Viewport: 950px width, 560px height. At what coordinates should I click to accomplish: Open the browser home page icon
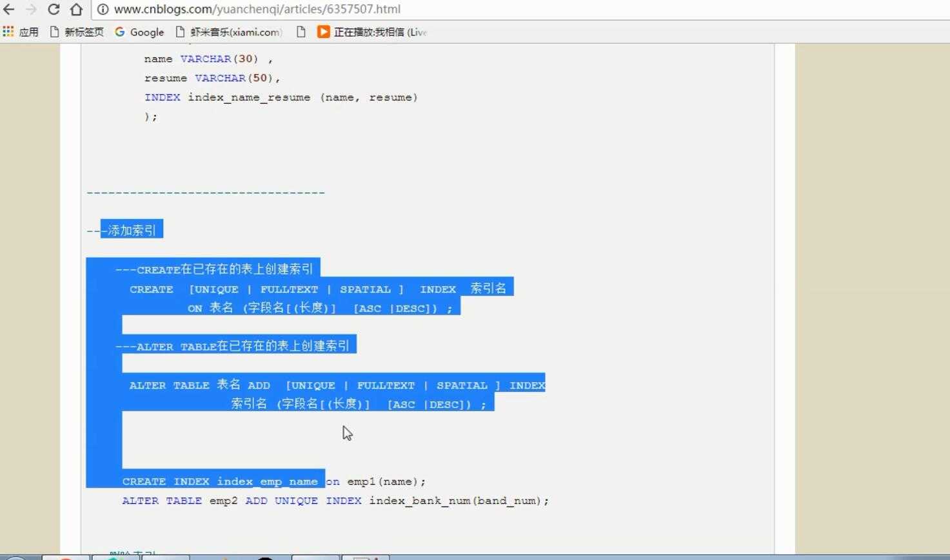pyautogui.click(x=76, y=9)
